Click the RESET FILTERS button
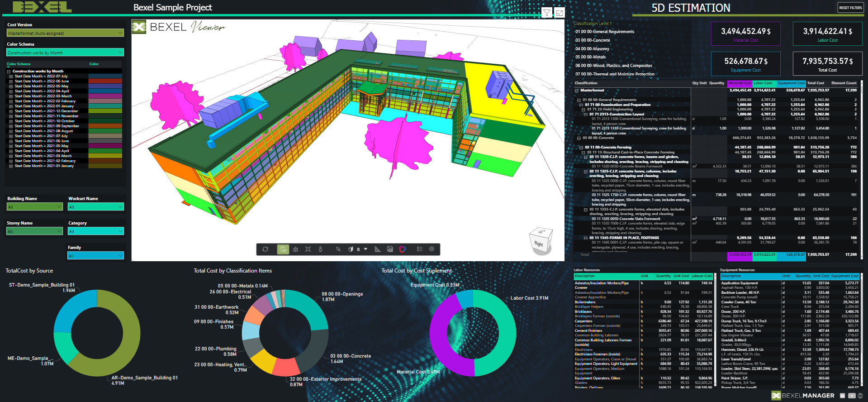 pyautogui.click(x=850, y=8)
